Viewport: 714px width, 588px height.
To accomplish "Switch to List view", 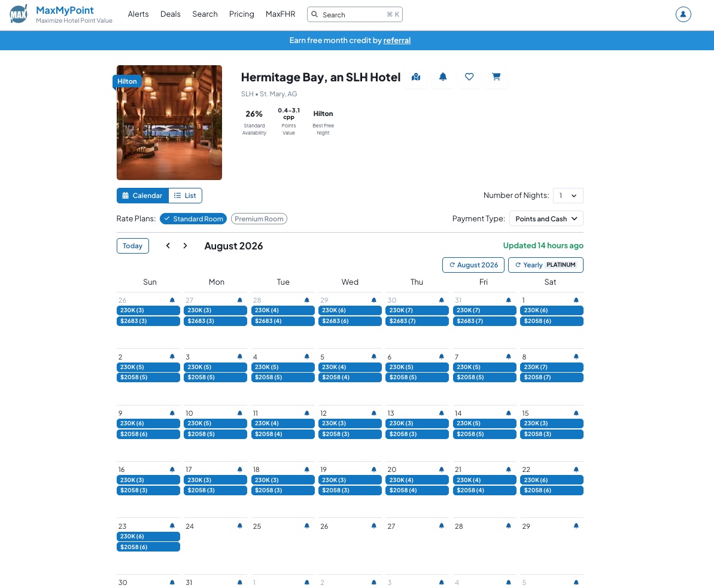I will (185, 195).
